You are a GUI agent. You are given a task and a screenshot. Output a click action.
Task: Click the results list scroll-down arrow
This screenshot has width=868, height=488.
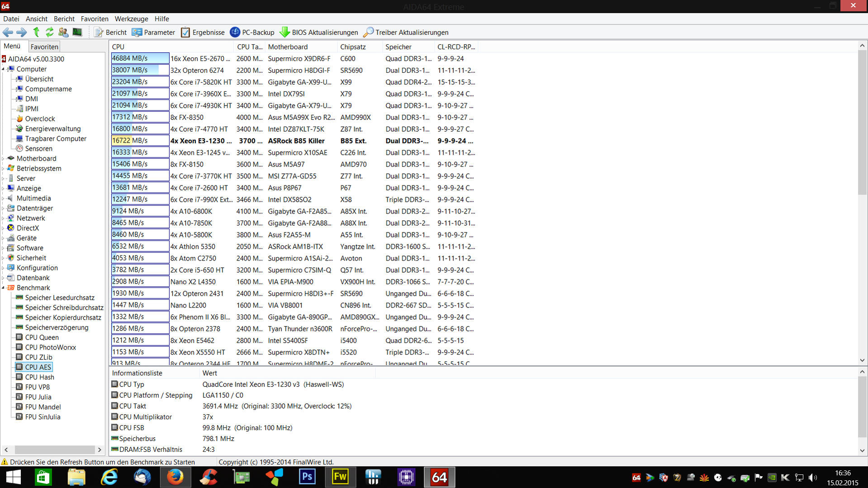click(x=862, y=360)
